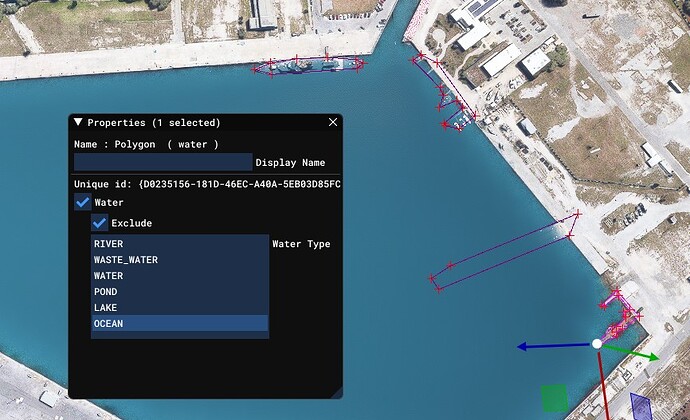This screenshot has height=420, width=690.
Task: Click the ship polygon at top dock
Action: (308, 66)
